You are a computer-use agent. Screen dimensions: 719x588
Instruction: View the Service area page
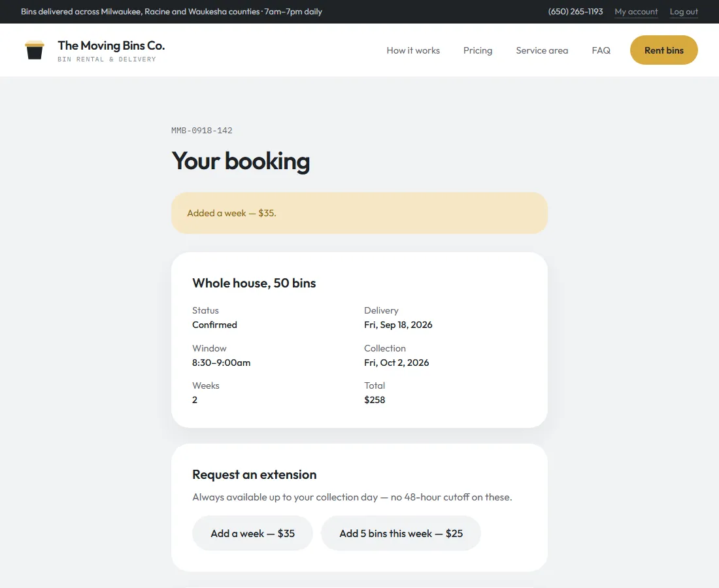pos(542,50)
